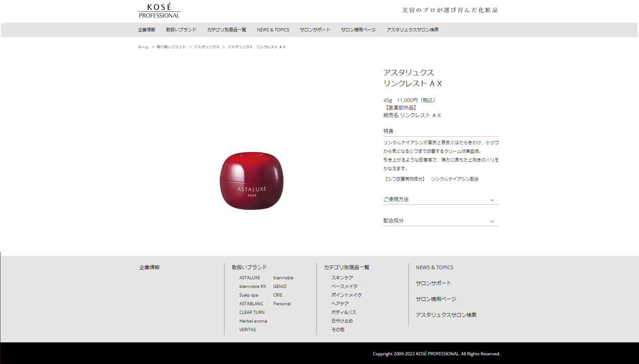This screenshot has height=364, width=639.
Task: Open ポイントメイク category in footer
Action: click(x=347, y=295)
